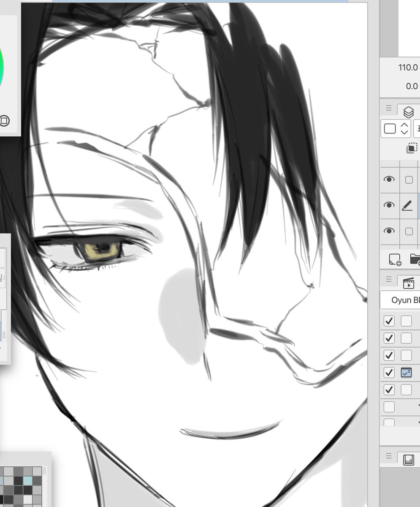The width and height of the screenshot is (420, 507).
Task: Click the up/down stepper beside the square box
Action: 404,128
